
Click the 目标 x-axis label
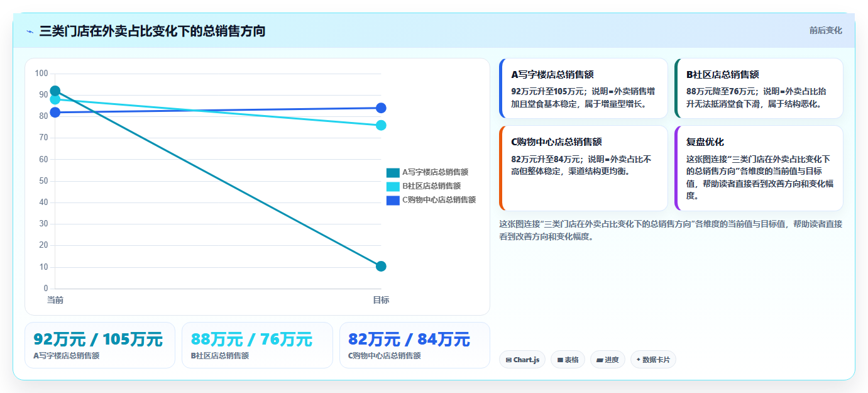pyautogui.click(x=381, y=300)
